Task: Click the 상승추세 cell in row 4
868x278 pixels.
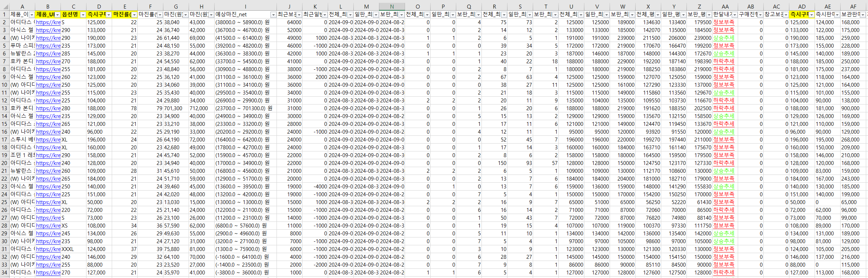Action: point(725,38)
